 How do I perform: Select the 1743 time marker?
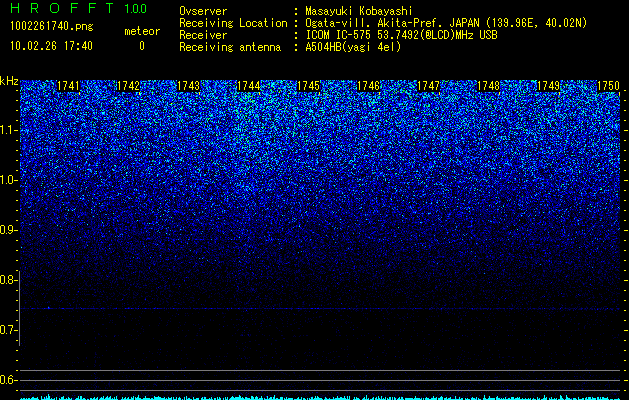pos(189,86)
